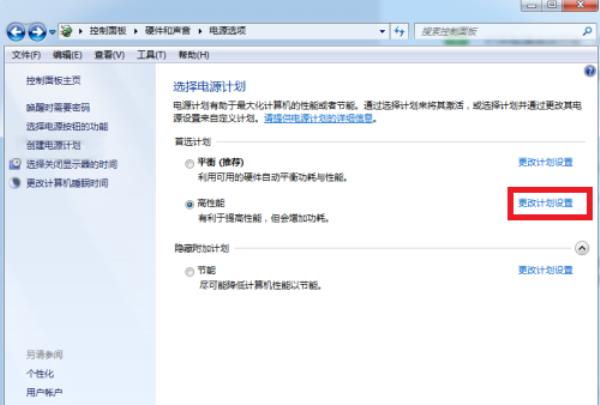
Task: Open the help question mark icon
Action: 590,71
